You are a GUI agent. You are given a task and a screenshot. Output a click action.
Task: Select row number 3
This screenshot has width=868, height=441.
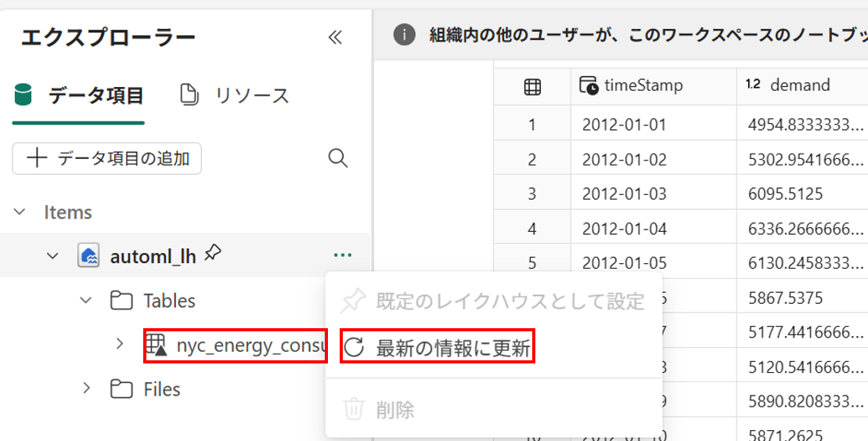point(532,194)
